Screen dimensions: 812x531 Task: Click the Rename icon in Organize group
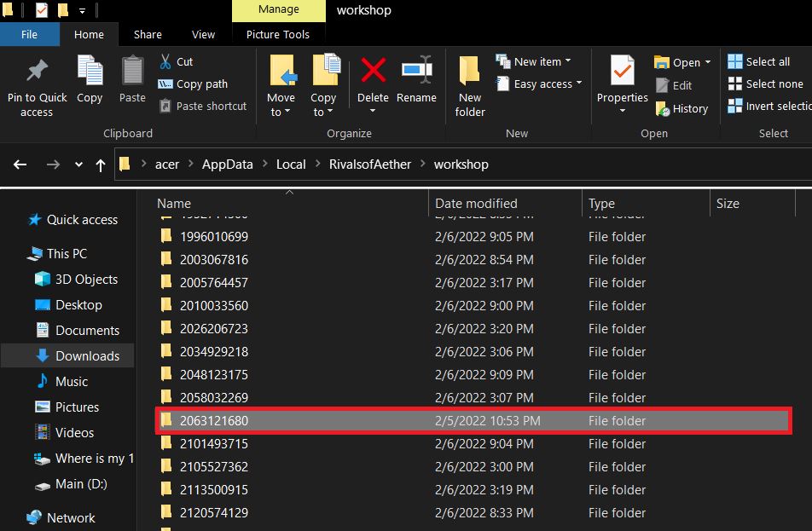[417, 69]
